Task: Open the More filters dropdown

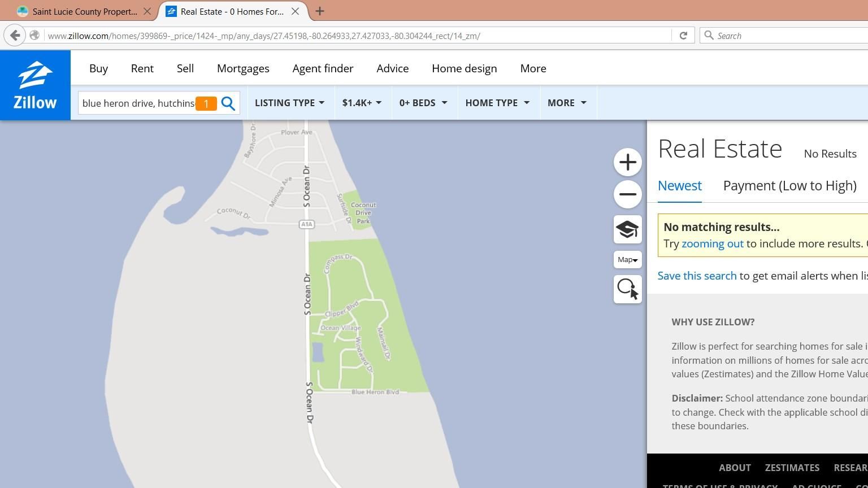Action: coord(567,103)
